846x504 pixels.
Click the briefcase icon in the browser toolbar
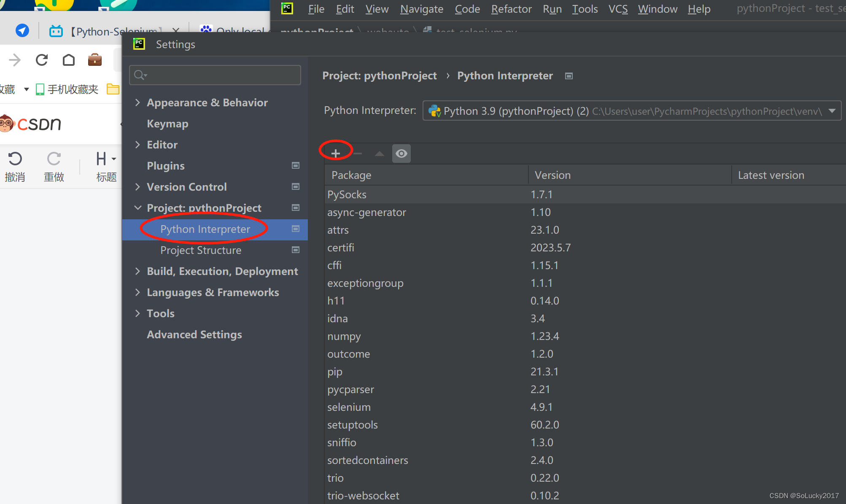(95, 60)
